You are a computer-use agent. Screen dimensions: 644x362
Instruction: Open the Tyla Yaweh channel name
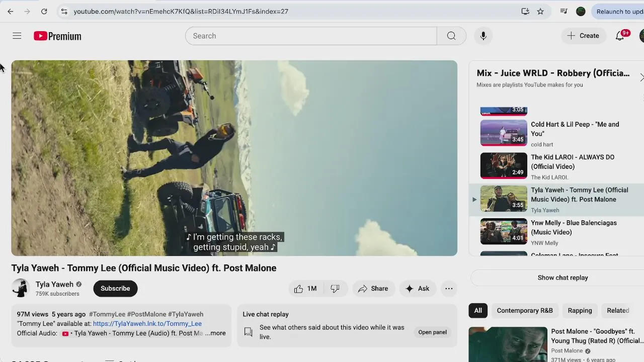click(54, 284)
